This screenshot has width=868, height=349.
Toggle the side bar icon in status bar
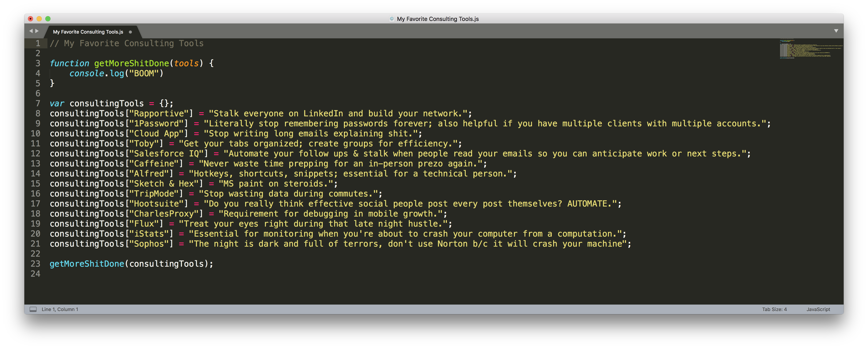click(x=33, y=309)
